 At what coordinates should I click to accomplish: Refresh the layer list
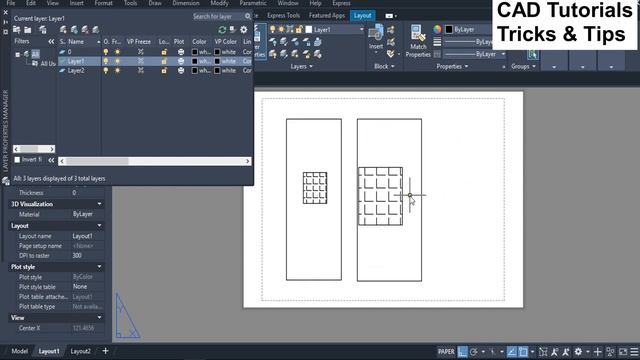pos(222,30)
